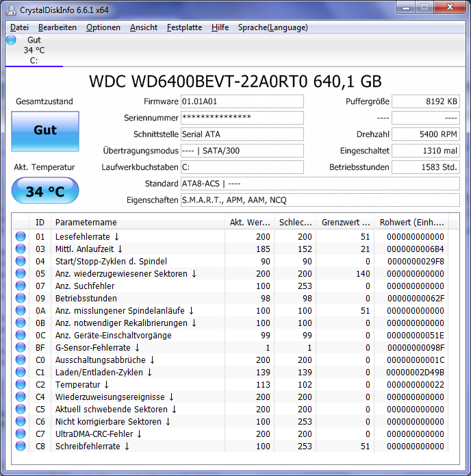Click the Rohwert (Einh.... column header

pyautogui.click(x=411, y=223)
